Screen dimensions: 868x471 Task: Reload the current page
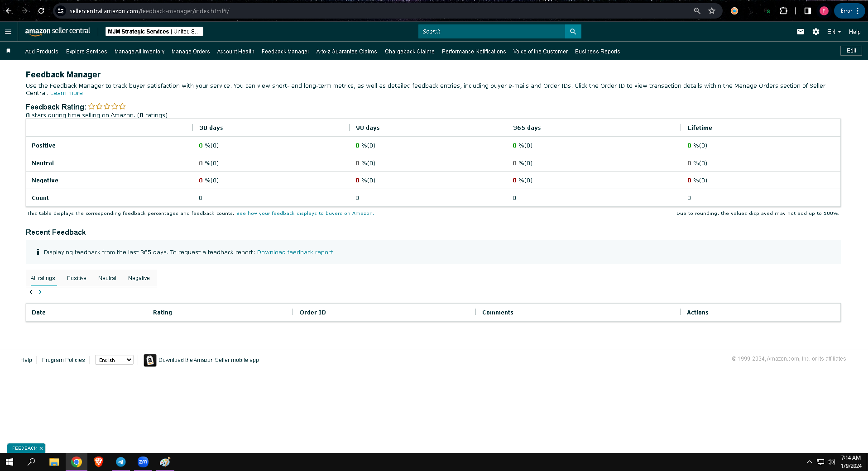[x=41, y=11]
